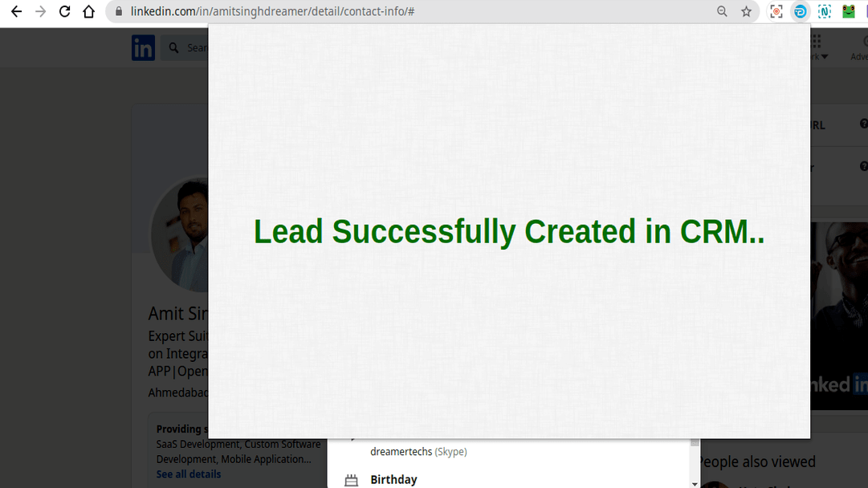Open the green N extension icon
The image size is (868, 488).
tap(825, 11)
